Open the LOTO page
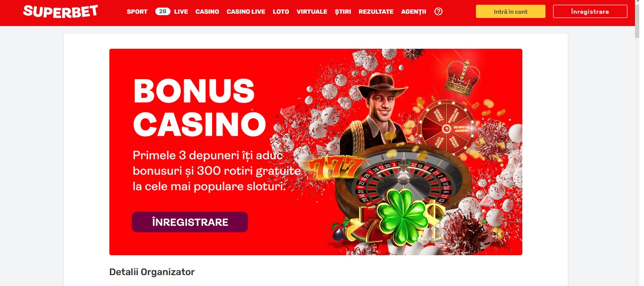Viewport: 644px width, 286px height. click(x=281, y=11)
